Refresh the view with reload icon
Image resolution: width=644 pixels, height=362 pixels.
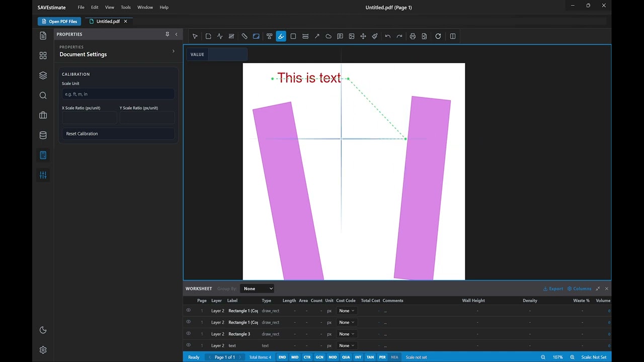point(438,36)
